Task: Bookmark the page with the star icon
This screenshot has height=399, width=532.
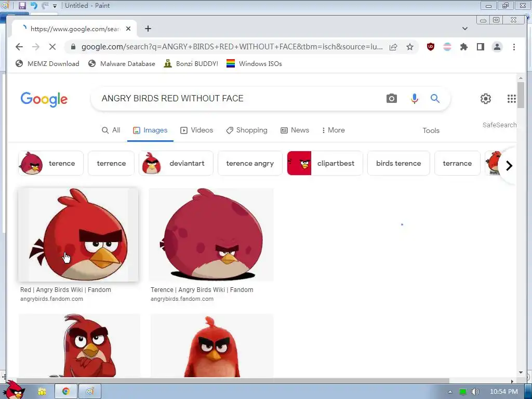Action: coord(410,47)
